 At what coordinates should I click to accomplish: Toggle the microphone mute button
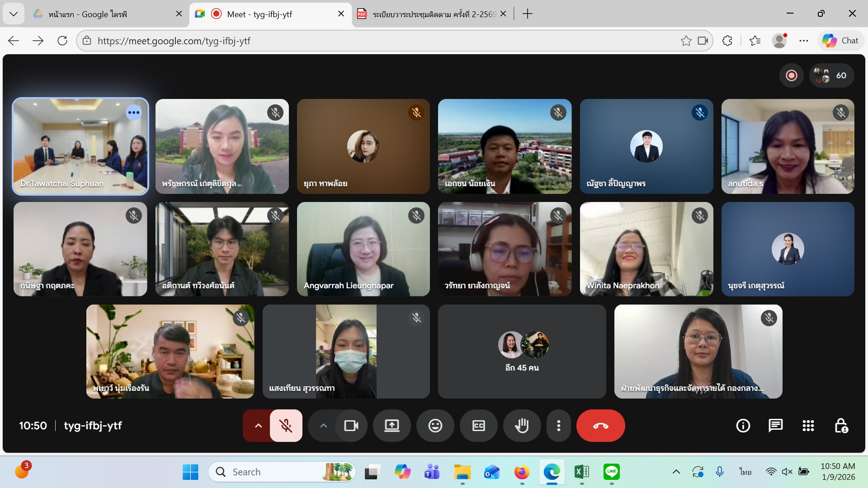pyautogui.click(x=286, y=426)
